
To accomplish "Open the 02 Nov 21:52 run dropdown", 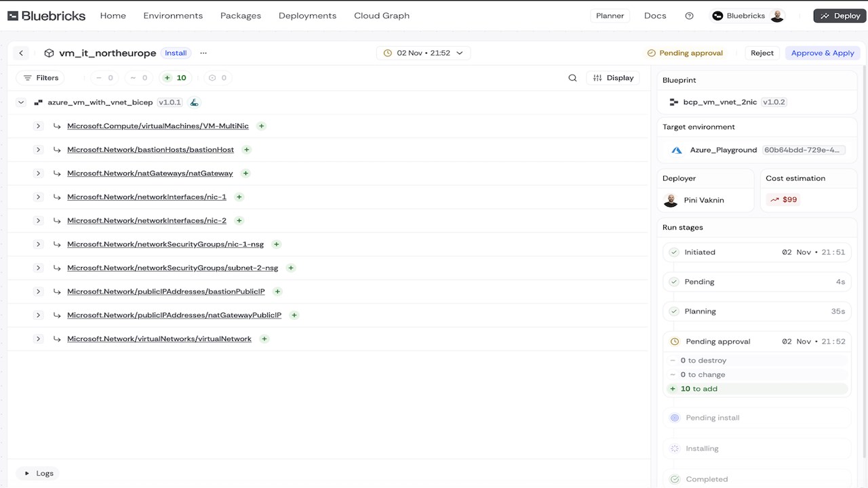I will click(423, 53).
